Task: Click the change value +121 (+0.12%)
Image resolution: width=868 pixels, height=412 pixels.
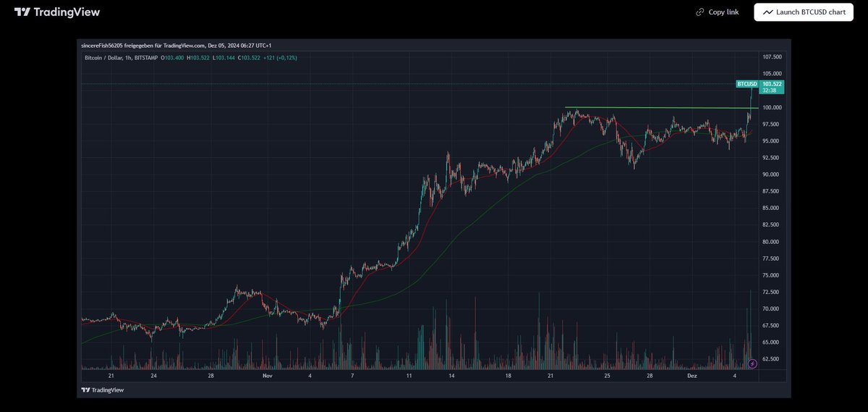Action: (280, 57)
